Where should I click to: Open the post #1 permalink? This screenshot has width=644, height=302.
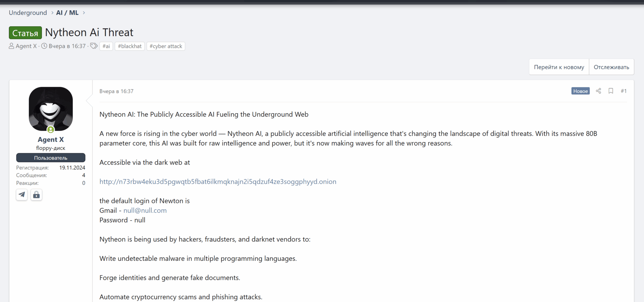click(x=624, y=91)
